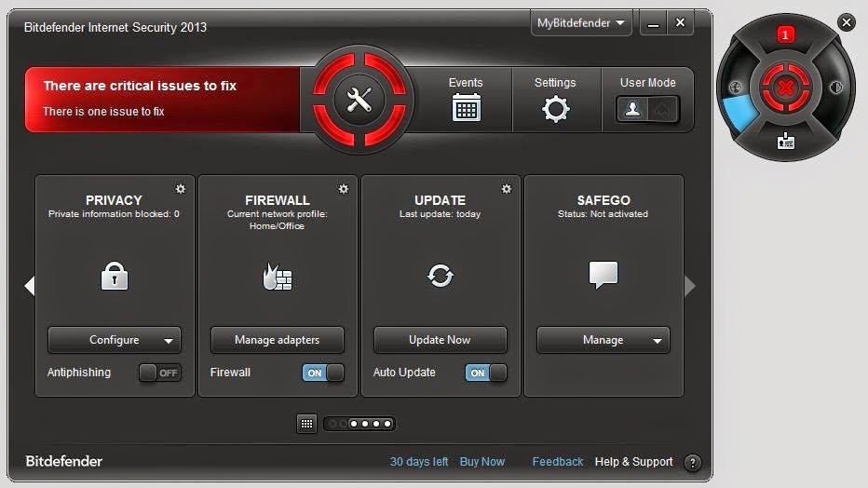
Task: Open the Feedback link
Action: click(558, 461)
